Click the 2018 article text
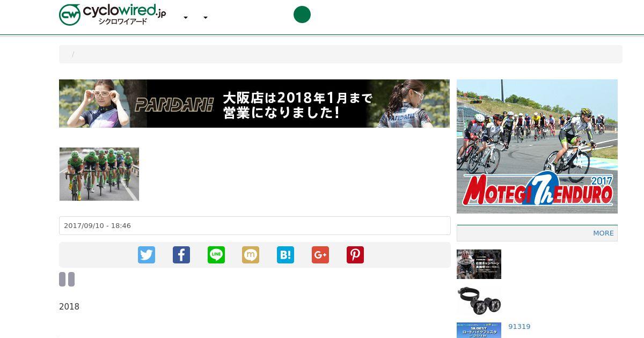 69,307
